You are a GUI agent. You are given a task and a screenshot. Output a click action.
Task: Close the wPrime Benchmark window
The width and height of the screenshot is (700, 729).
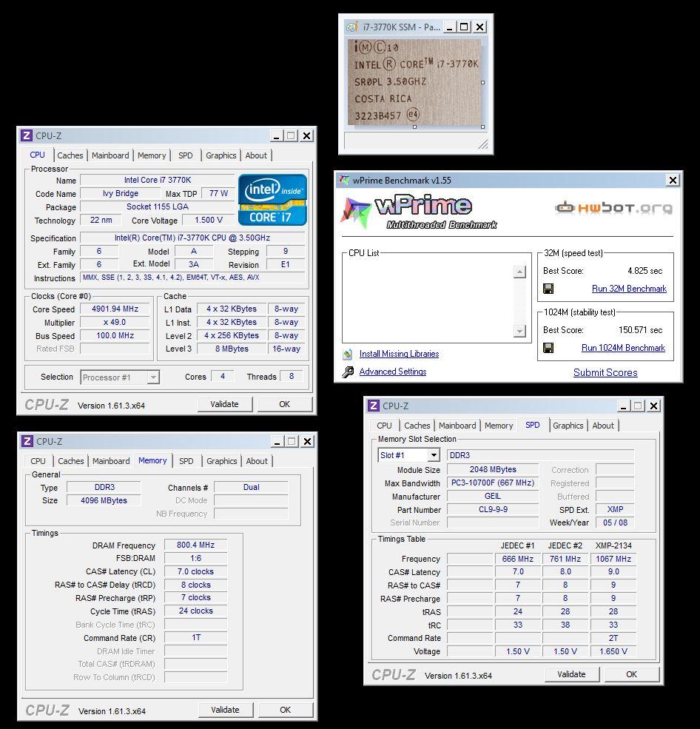coord(673,180)
